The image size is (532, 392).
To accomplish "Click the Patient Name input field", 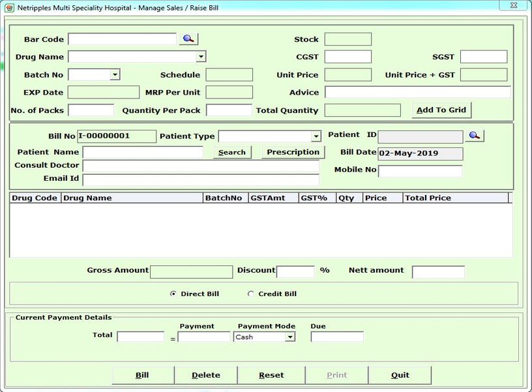I will [143, 153].
